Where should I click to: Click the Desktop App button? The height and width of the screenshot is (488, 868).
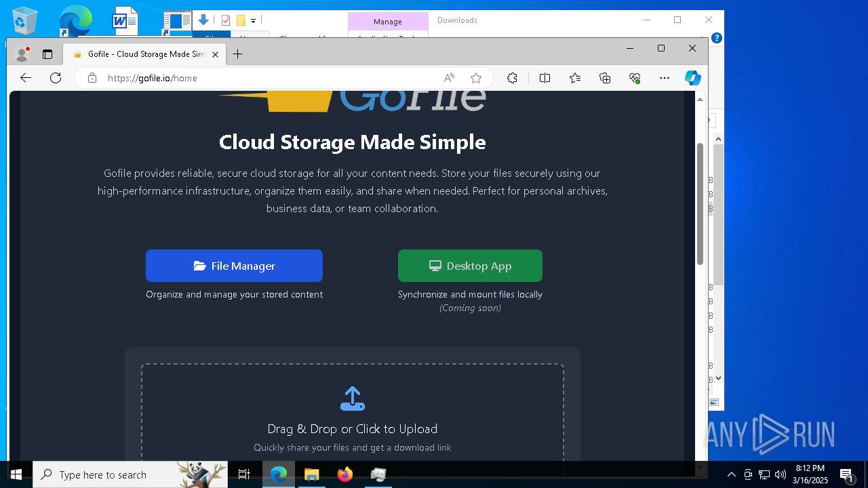pos(470,266)
